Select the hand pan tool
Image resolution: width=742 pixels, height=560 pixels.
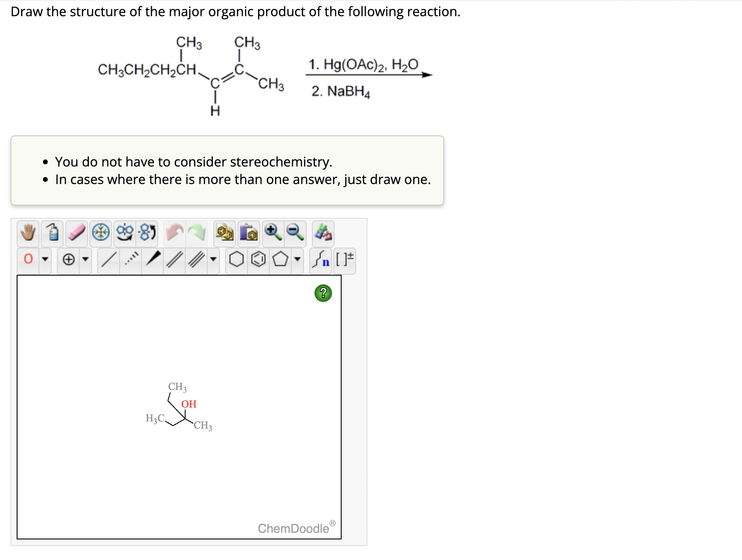(x=27, y=233)
